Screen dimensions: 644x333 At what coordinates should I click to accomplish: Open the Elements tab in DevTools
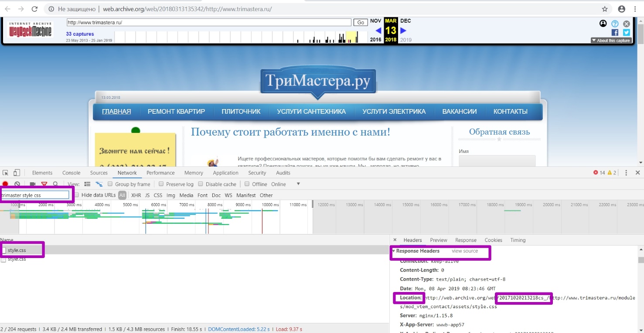[42, 173]
